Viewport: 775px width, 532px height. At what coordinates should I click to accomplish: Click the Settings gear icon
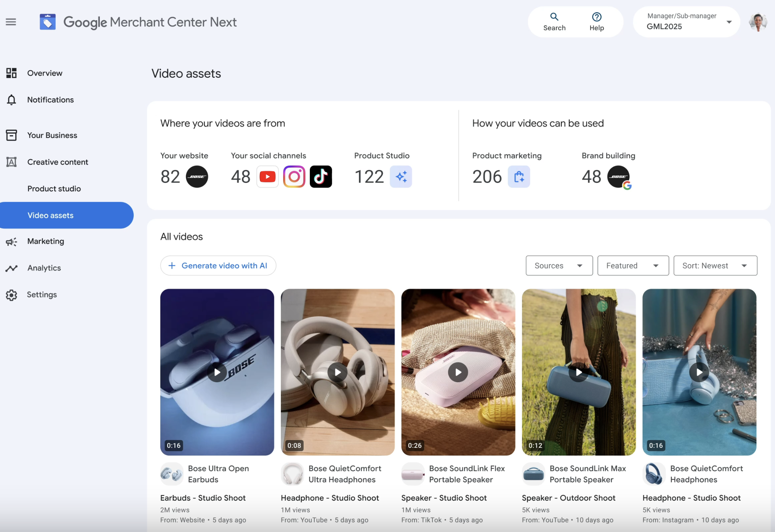pyautogui.click(x=11, y=295)
